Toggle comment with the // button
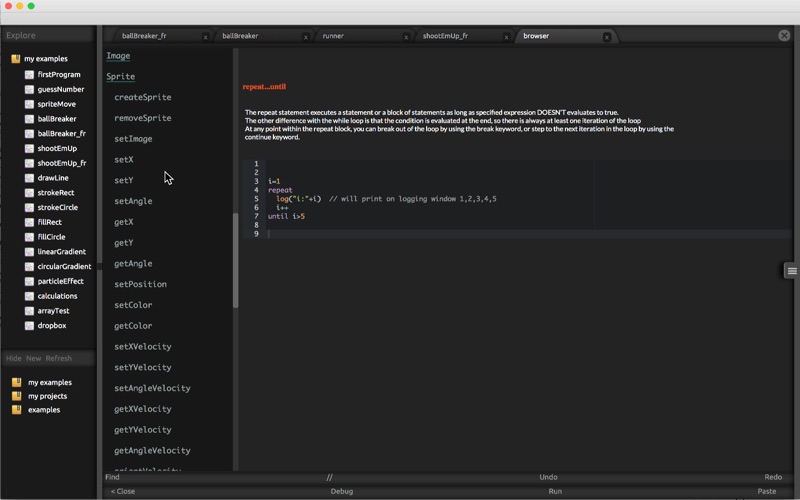The image size is (800, 500). (x=330, y=477)
